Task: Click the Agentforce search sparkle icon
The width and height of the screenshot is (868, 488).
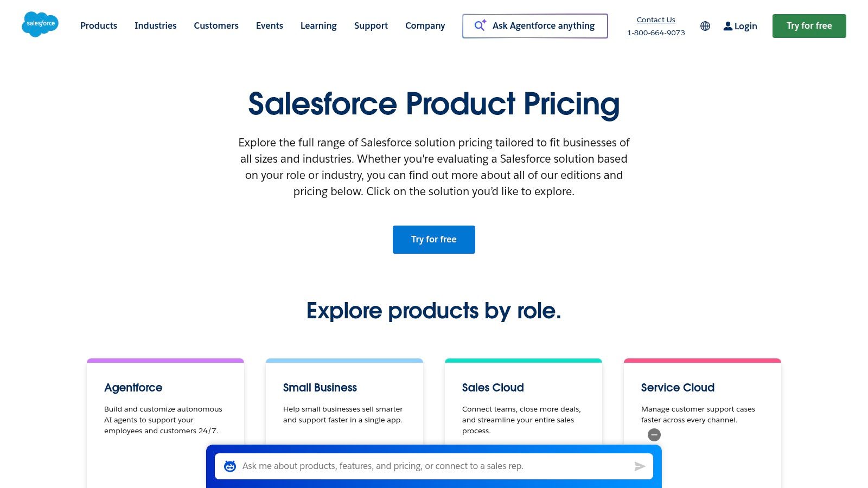Action: point(480,25)
